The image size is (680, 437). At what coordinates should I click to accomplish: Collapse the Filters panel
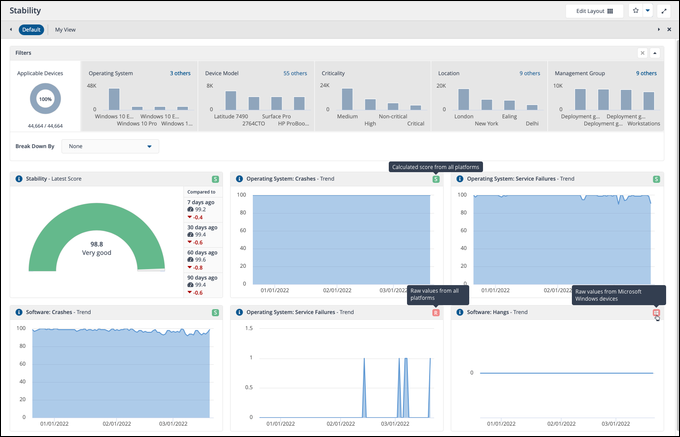(655, 52)
